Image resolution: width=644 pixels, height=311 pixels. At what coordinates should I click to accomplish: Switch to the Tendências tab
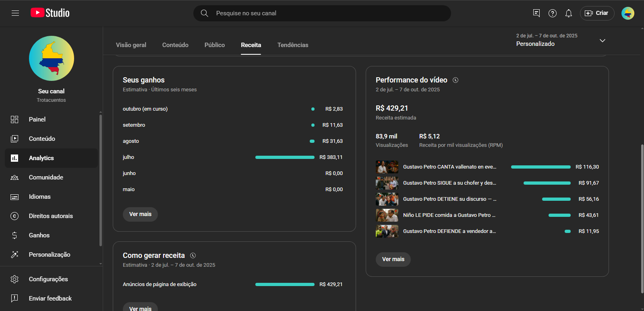pyautogui.click(x=292, y=45)
